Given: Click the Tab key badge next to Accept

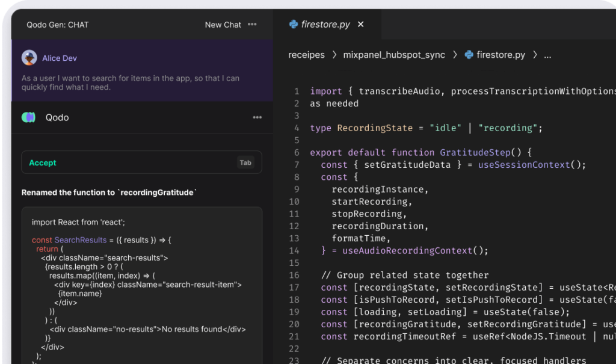Looking at the screenshot, I should point(245,162).
